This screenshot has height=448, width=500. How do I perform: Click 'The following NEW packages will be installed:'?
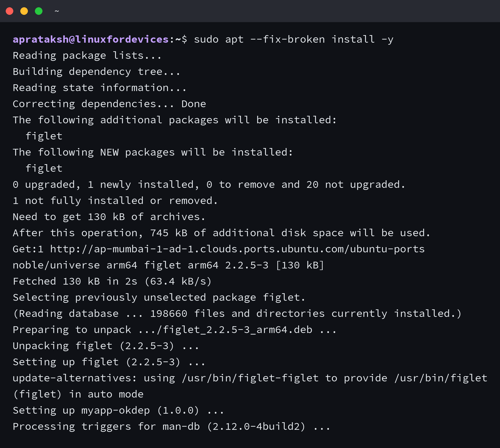[153, 152]
